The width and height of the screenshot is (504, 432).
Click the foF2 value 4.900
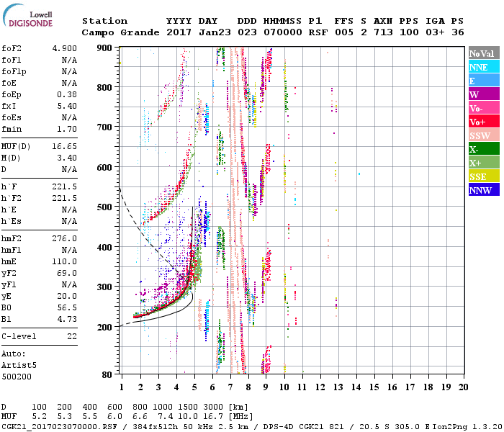(63, 50)
